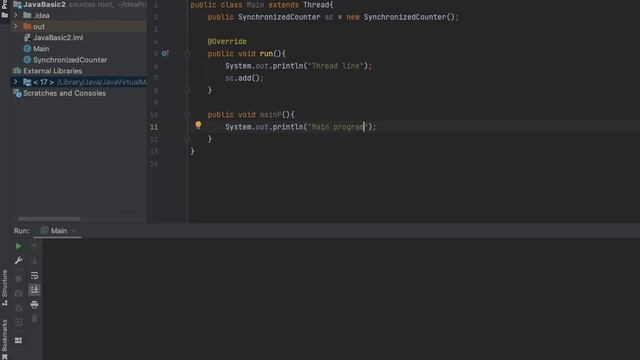Click 'SynchronizedCounter()' constructor call on line 2
Image resolution: width=640 pixels, height=360 pixels.
[408, 17]
